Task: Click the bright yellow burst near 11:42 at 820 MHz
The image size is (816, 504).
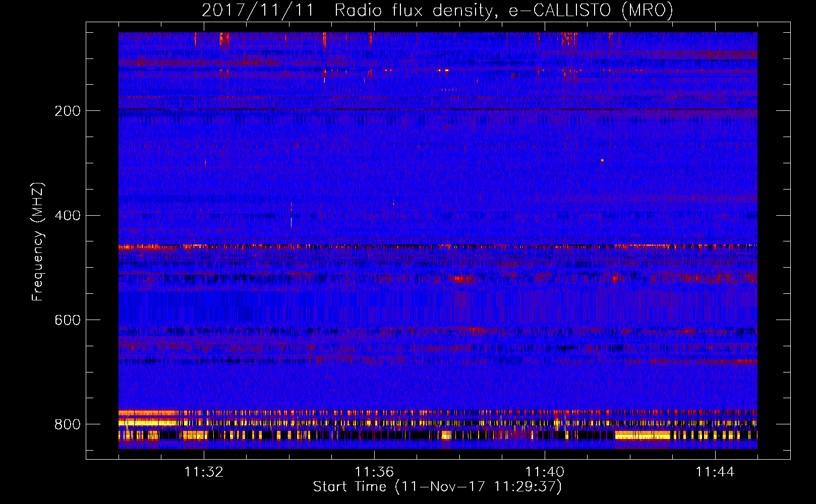Action: click(x=643, y=435)
